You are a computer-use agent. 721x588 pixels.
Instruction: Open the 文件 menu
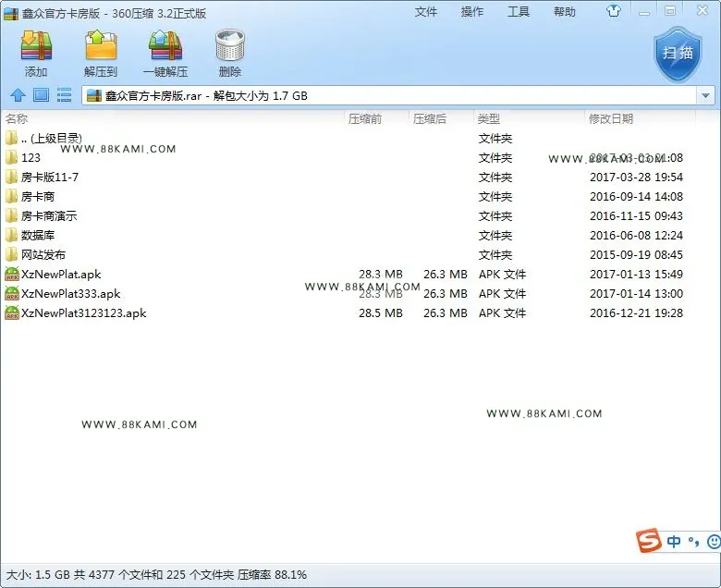(x=426, y=11)
